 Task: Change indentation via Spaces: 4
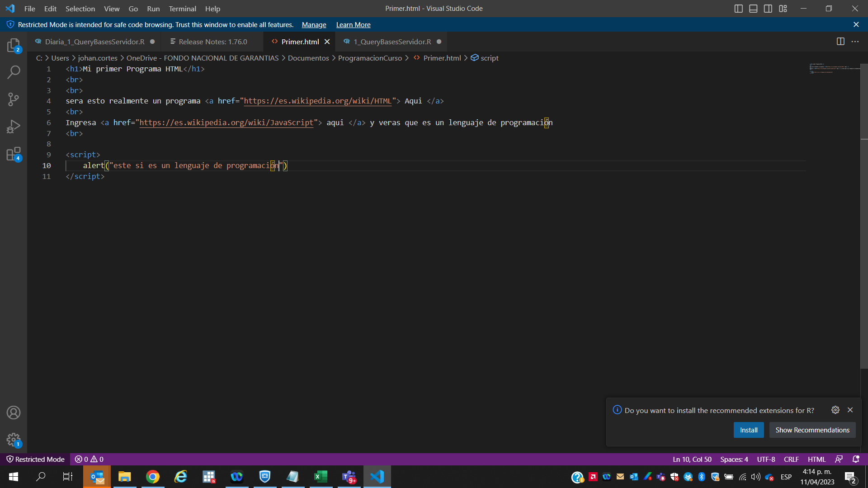(734, 459)
